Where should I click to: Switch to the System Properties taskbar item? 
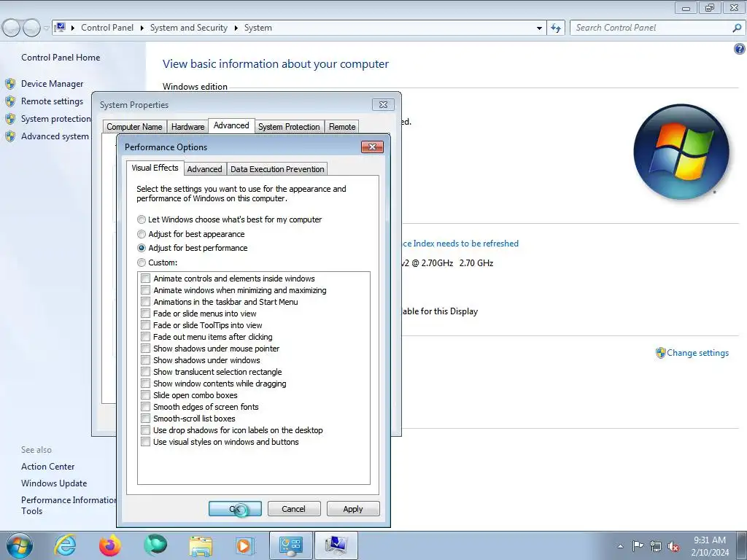coord(336,546)
